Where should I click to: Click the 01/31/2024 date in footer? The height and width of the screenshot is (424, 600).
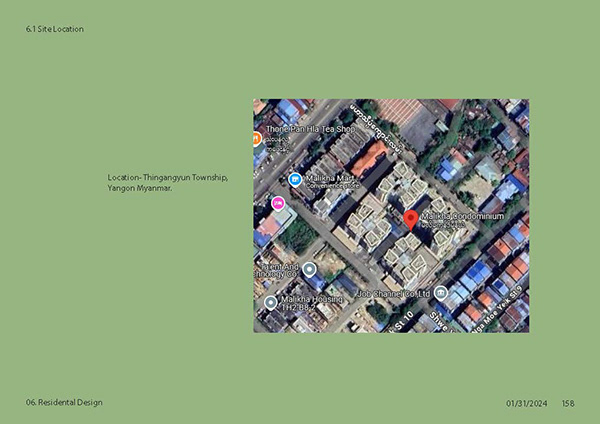(527, 403)
